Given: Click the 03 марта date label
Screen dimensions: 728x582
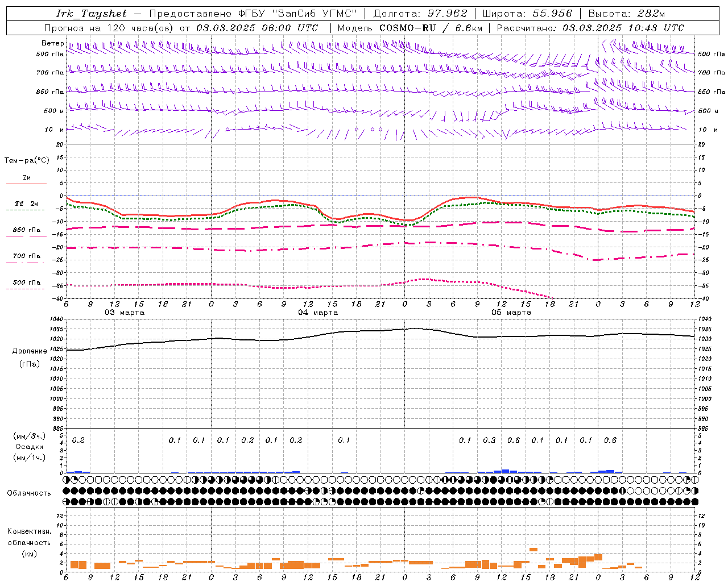Looking at the screenshot, I should (125, 312).
